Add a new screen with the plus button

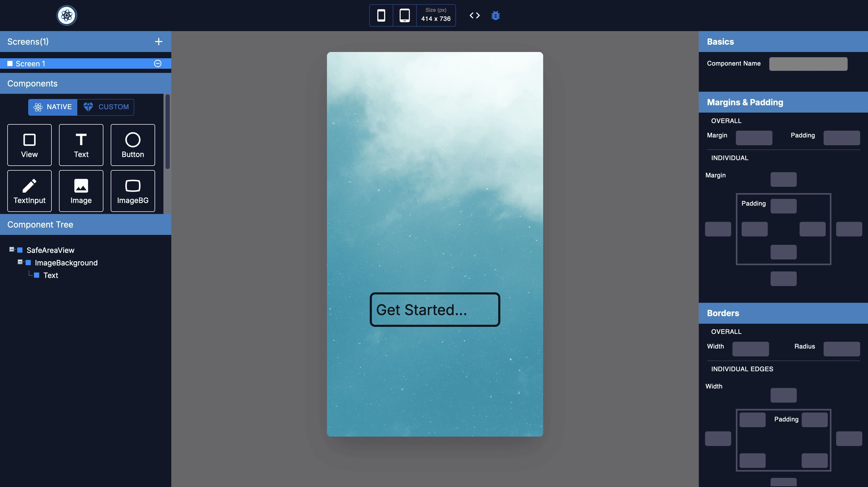tap(158, 42)
